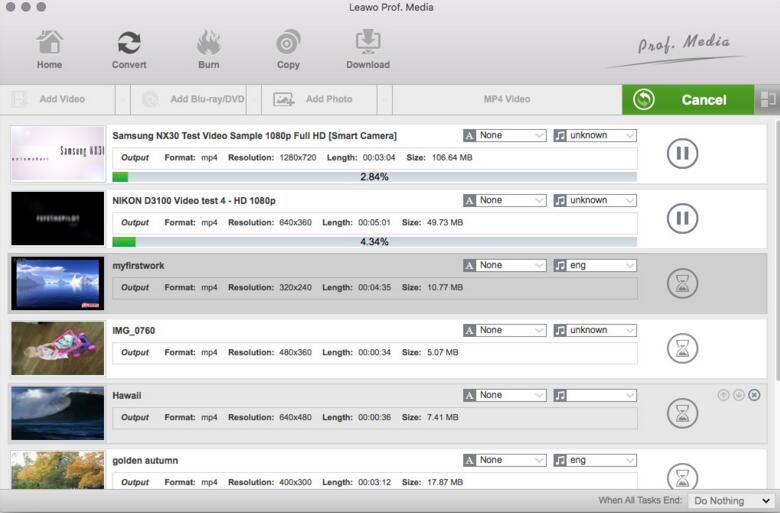Viewport: 780px width, 513px height.
Task: Click the Samsung NX30 Test Video title
Action: (x=254, y=136)
